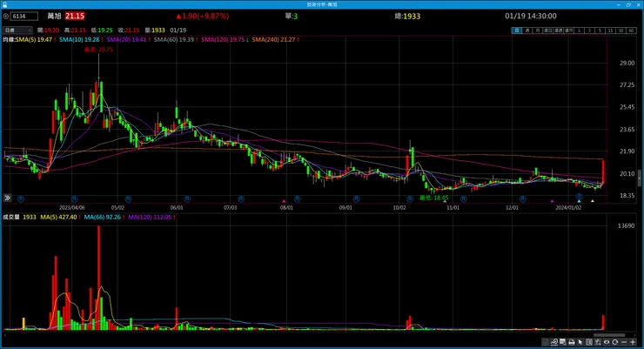
Task: Click the SMA(20) 19.41 label
Action: (x=126, y=40)
